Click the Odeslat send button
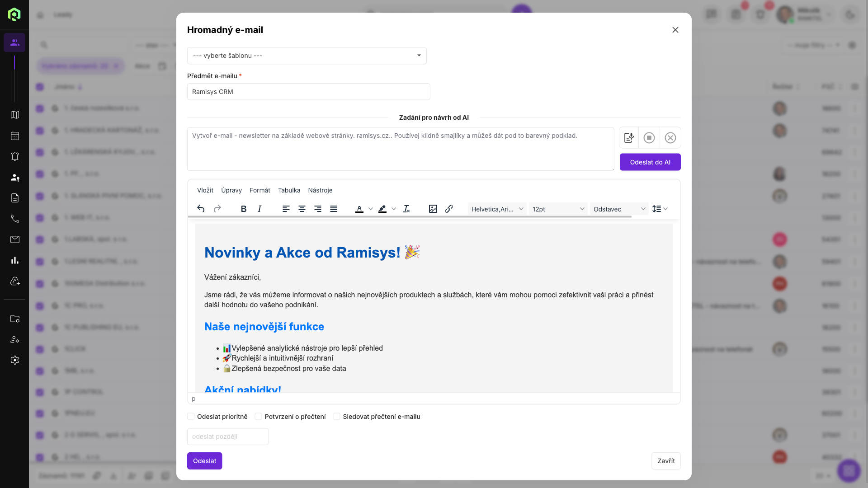This screenshot has height=488, width=868. [205, 461]
